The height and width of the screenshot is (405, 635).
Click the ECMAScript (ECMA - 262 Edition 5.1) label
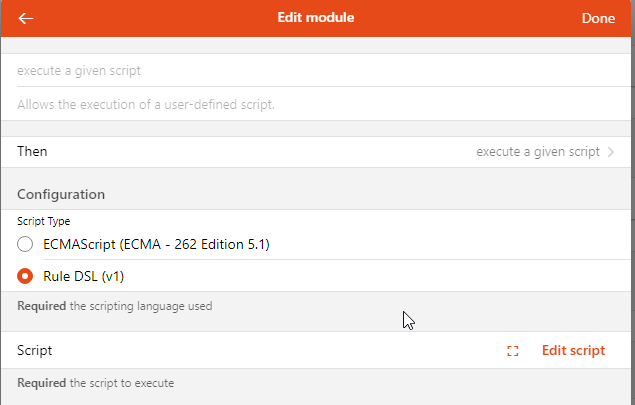pos(156,244)
